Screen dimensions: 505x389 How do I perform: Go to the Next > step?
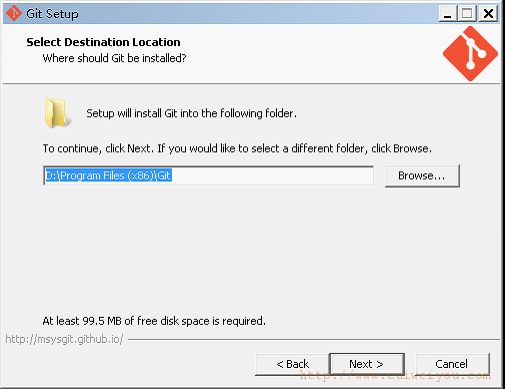[x=367, y=364]
